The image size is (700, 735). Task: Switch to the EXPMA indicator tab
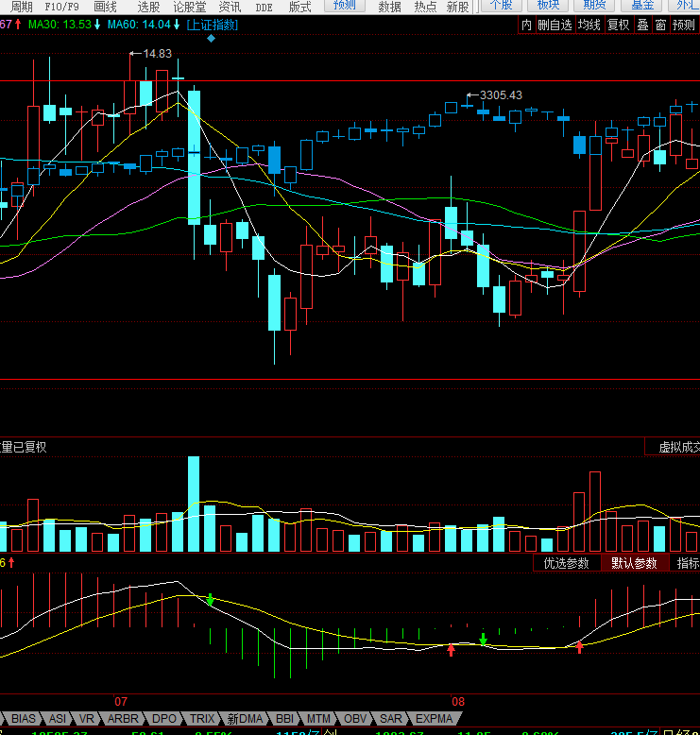(435, 718)
